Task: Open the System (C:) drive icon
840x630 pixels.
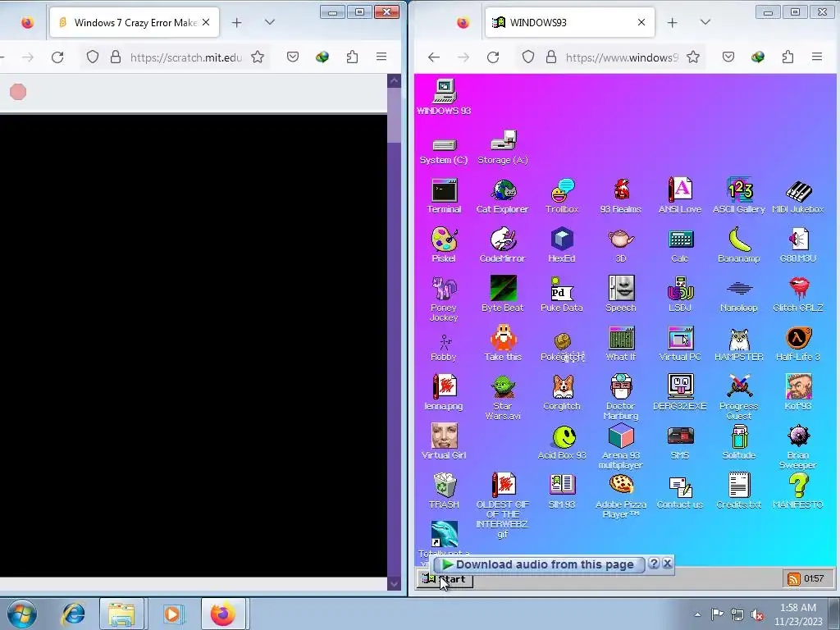Action: pos(444,151)
